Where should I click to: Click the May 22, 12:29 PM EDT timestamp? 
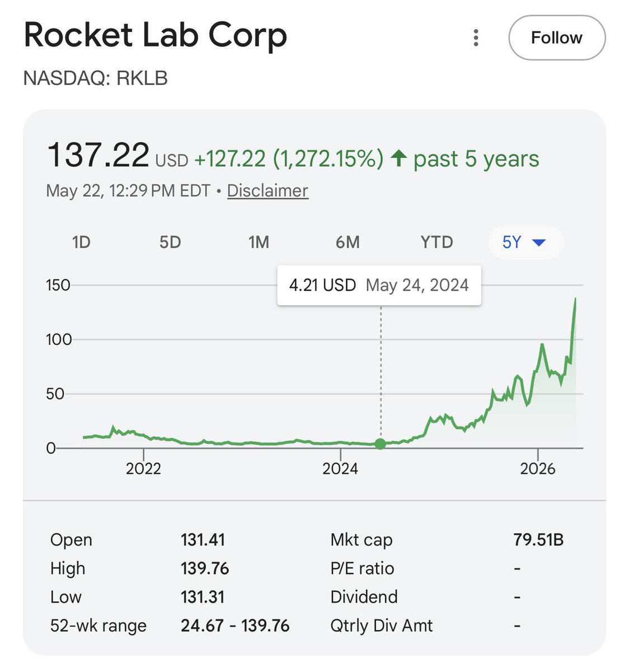(128, 190)
